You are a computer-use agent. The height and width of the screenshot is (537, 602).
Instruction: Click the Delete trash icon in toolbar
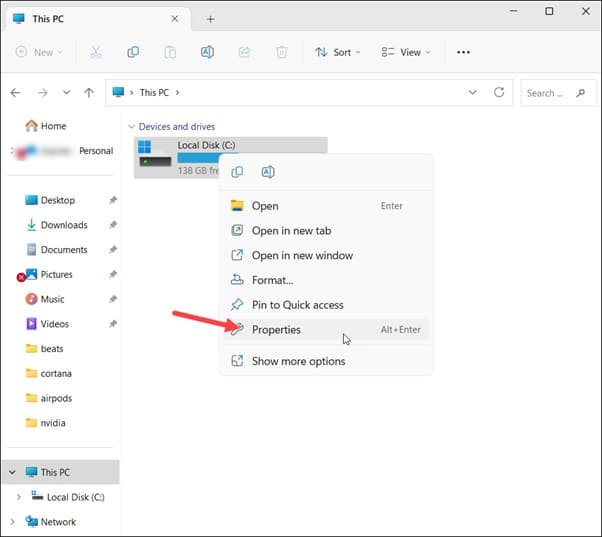[x=281, y=52]
